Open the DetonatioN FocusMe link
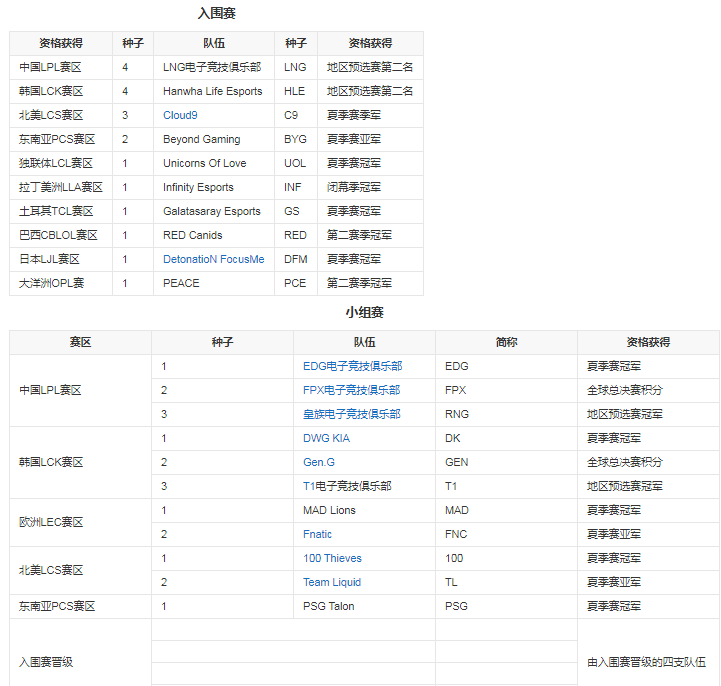 [213, 259]
